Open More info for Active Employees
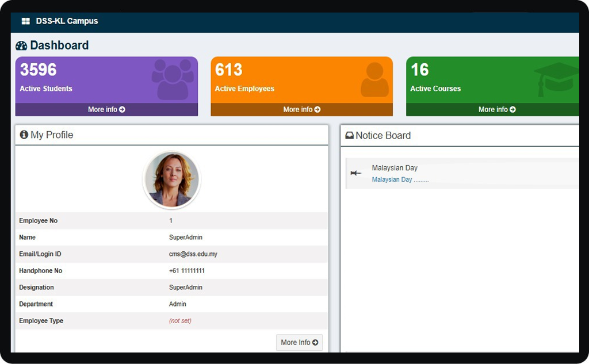 (301, 109)
